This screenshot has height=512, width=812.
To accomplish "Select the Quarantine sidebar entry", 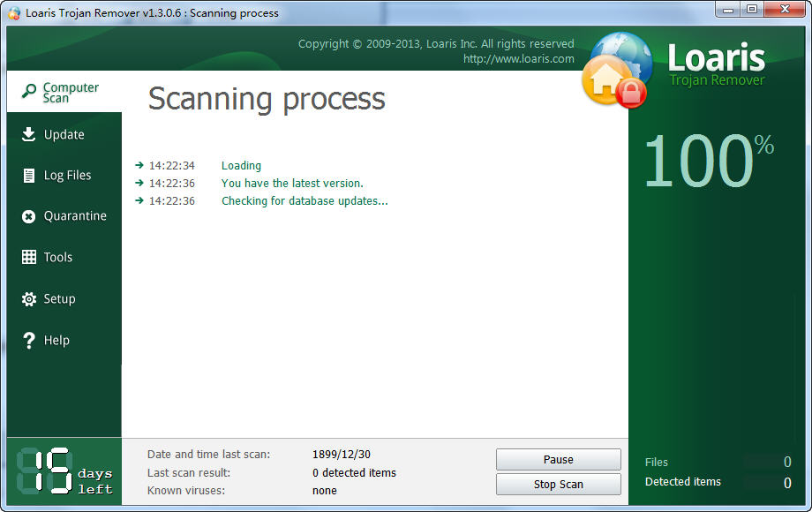I will (73, 215).
